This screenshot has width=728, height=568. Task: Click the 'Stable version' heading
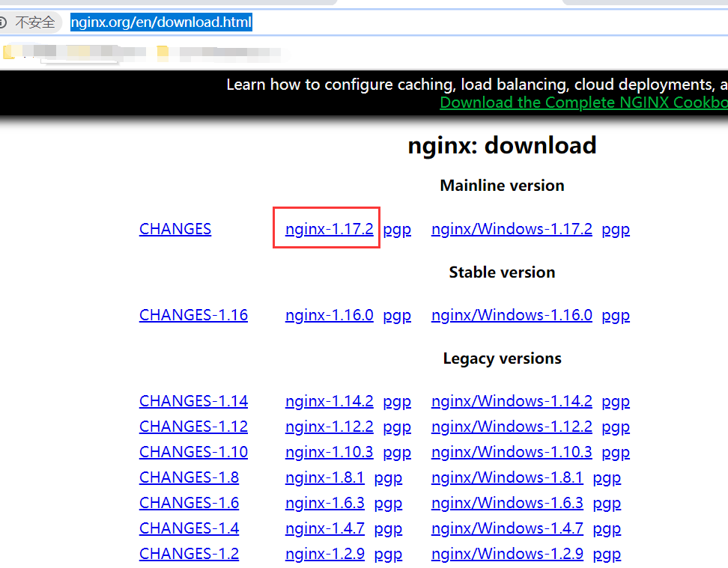pyautogui.click(x=502, y=272)
